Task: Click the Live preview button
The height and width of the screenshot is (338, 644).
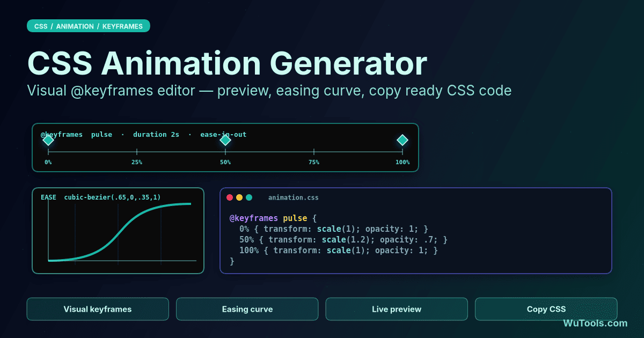Action: tap(397, 309)
